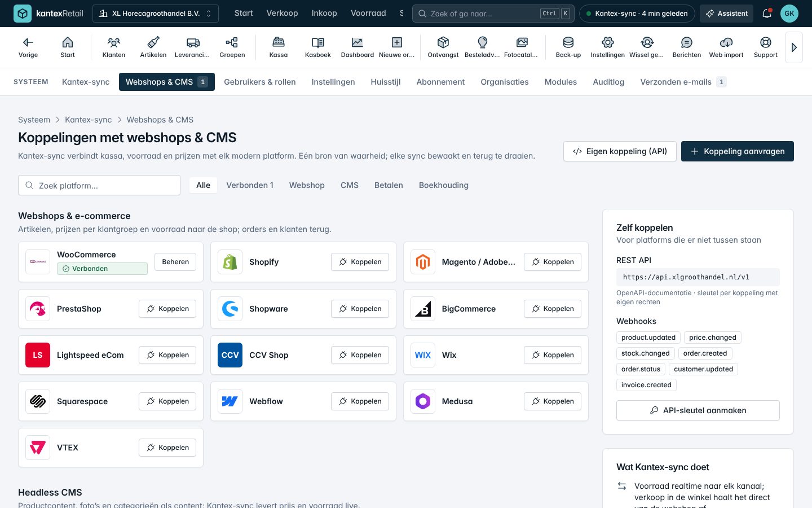Viewport: 812px width, 508px height.
Task: Select the CMS filter tab
Action: [350, 185]
